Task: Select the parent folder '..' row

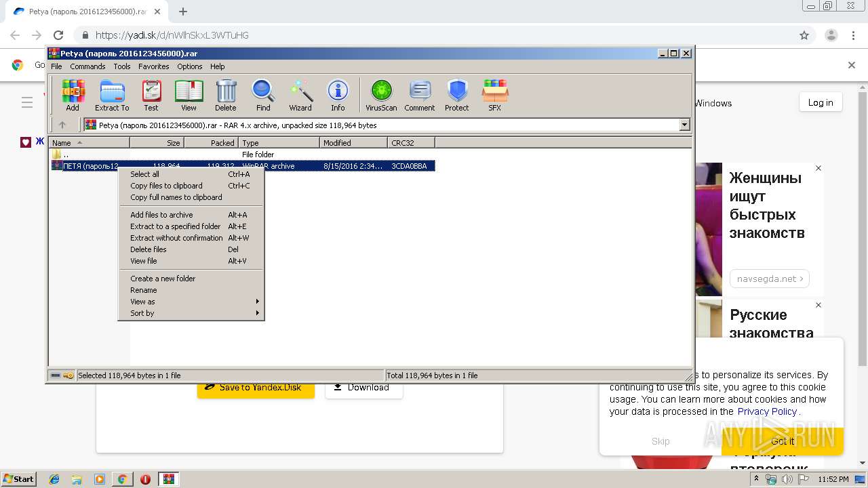Action: click(x=242, y=155)
